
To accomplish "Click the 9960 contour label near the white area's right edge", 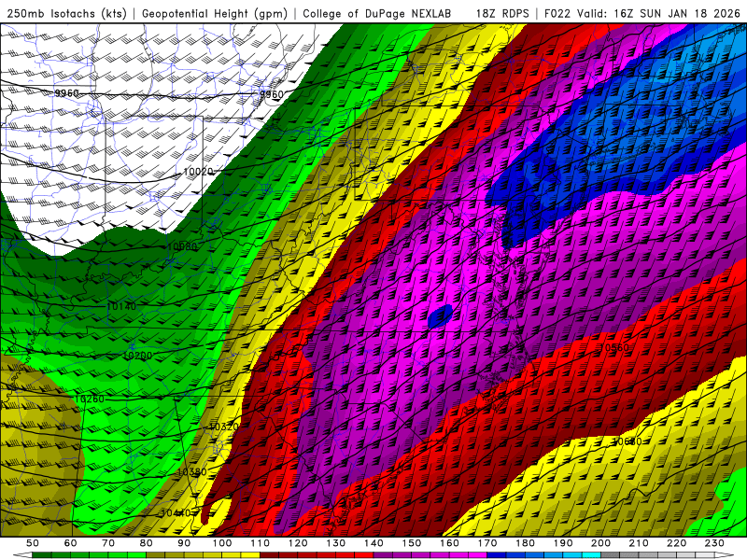I will click(x=272, y=94).
